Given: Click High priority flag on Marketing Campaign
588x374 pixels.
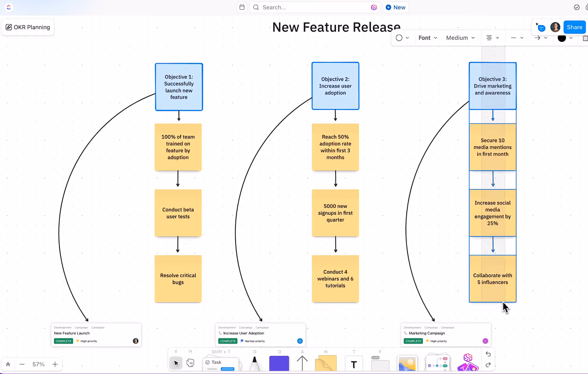Looking at the screenshot, I should pos(436,341).
